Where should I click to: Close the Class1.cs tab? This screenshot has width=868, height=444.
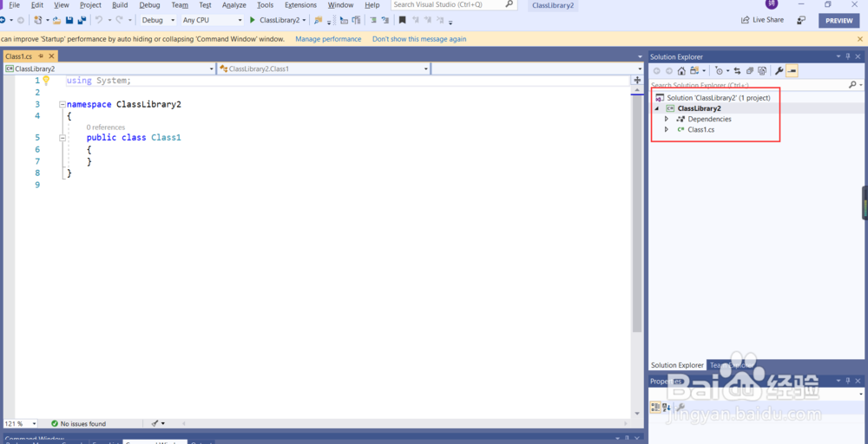coord(51,56)
